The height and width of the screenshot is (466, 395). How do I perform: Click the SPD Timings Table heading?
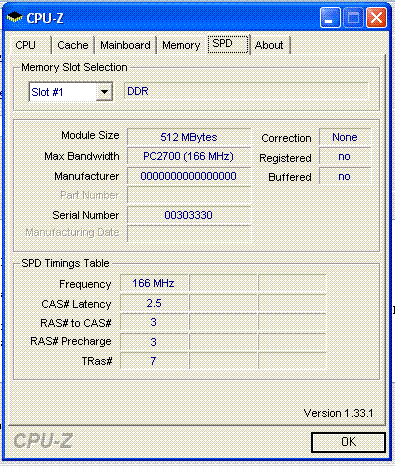point(65,263)
